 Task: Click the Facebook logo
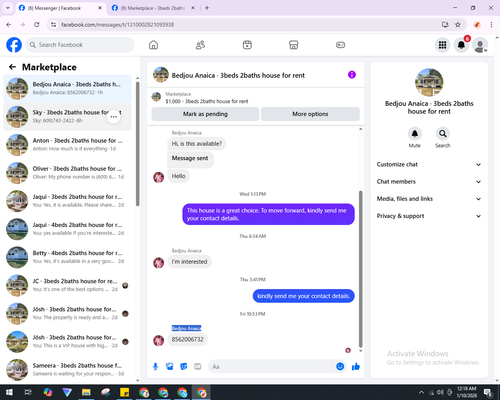[x=14, y=45]
